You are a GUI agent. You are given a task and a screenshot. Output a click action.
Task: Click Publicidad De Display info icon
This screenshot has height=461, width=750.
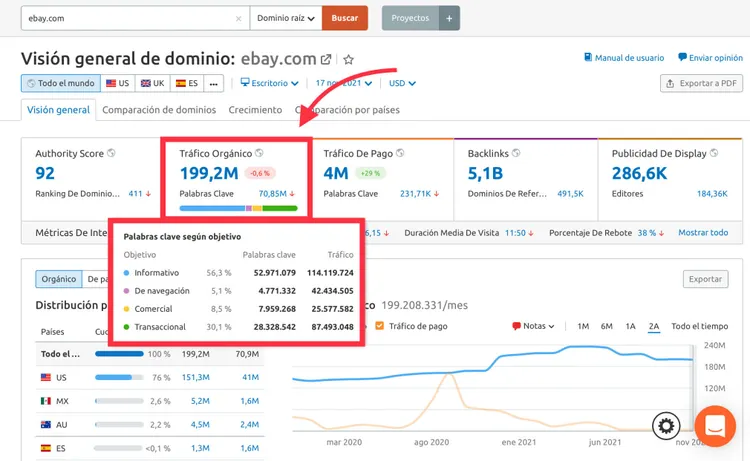point(714,153)
